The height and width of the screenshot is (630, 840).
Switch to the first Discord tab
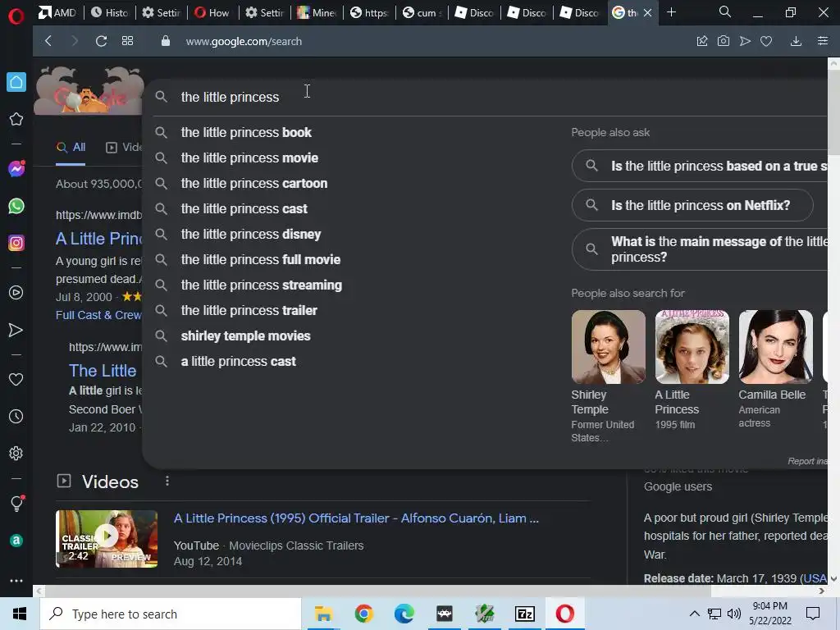[x=473, y=12]
